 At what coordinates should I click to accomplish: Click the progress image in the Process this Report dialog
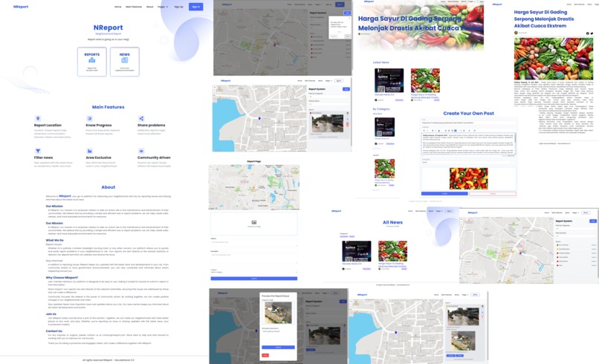point(278,313)
